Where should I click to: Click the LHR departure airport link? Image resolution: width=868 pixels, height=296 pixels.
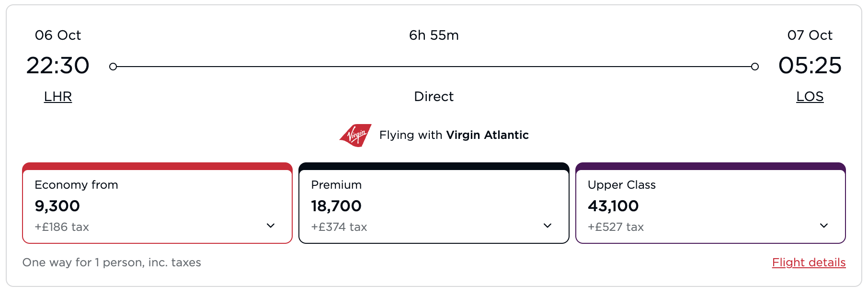[58, 97]
